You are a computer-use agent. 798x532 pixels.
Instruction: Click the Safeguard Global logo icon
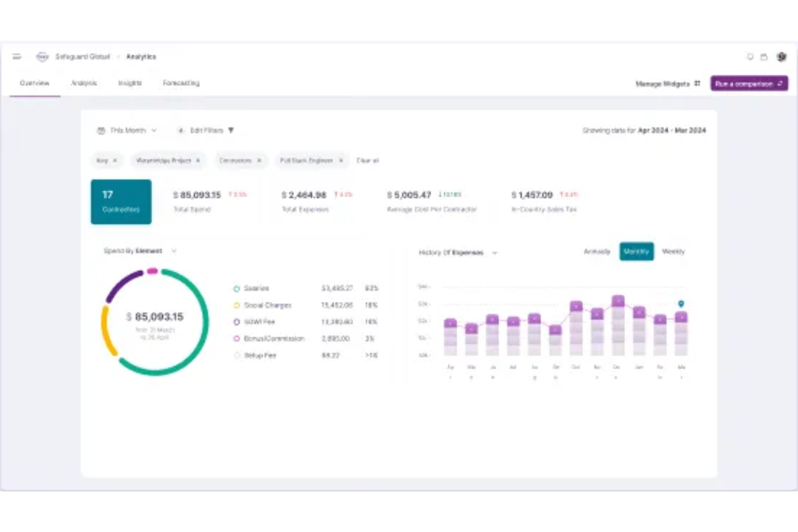42,57
